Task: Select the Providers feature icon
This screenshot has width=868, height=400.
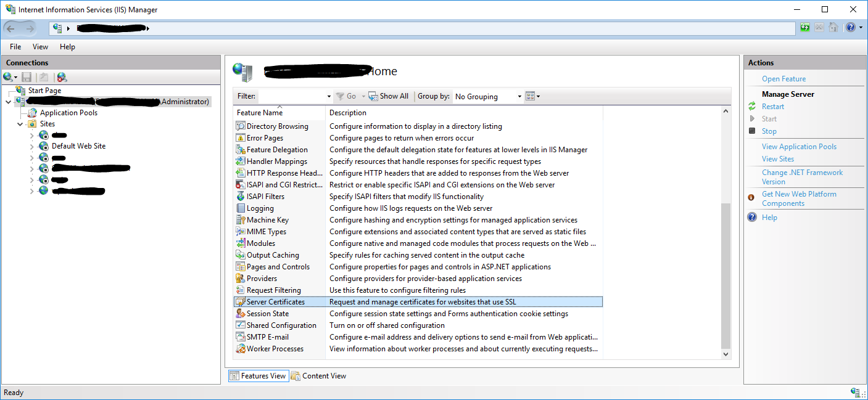Action: (x=241, y=279)
